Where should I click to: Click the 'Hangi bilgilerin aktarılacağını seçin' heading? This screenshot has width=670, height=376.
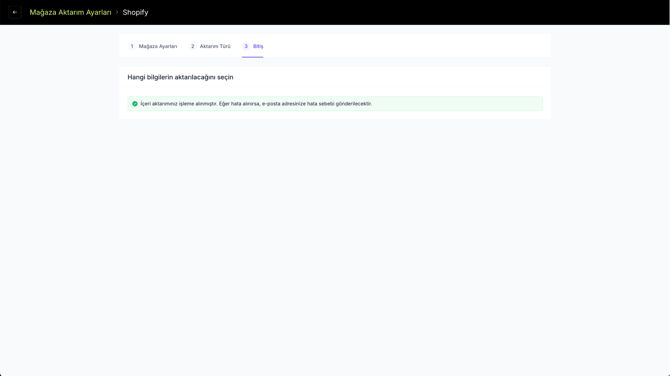point(180,77)
